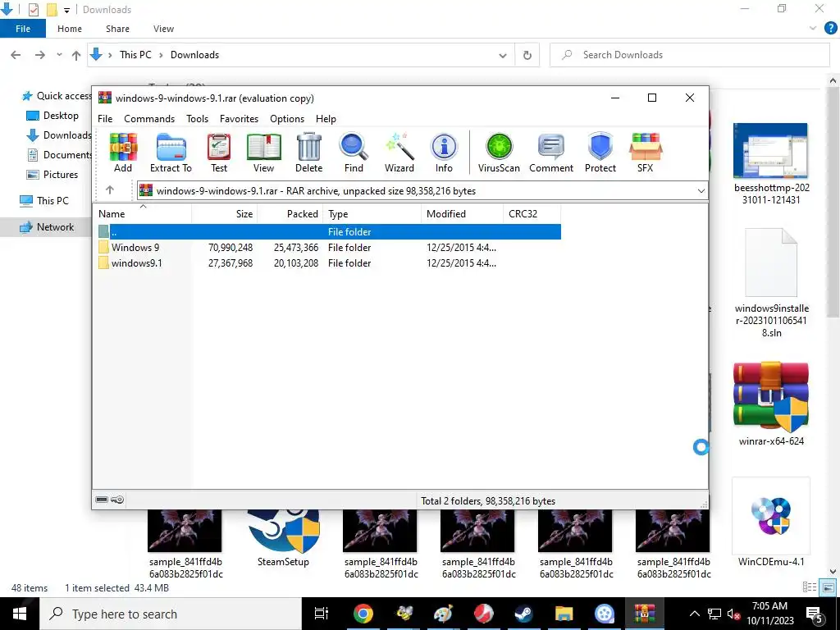This screenshot has width=840, height=630.
Task: Open the Quick Access Toolbar customize dropdown
Action: 66,10
